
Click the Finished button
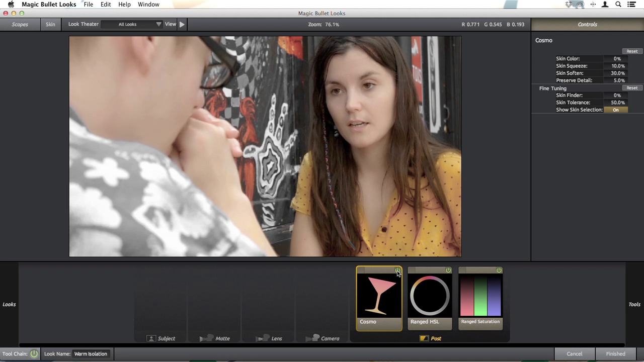(615, 354)
